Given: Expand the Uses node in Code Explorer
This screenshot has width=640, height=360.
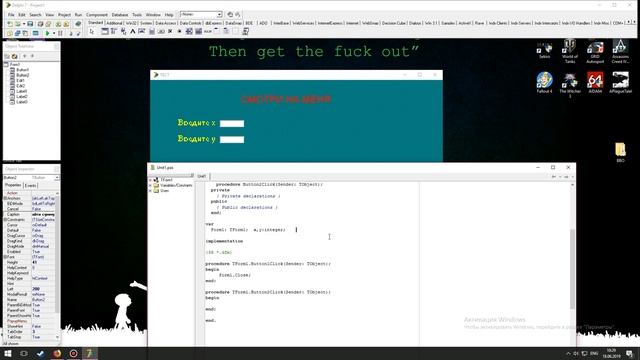Looking at the screenshot, I should tap(151, 191).
